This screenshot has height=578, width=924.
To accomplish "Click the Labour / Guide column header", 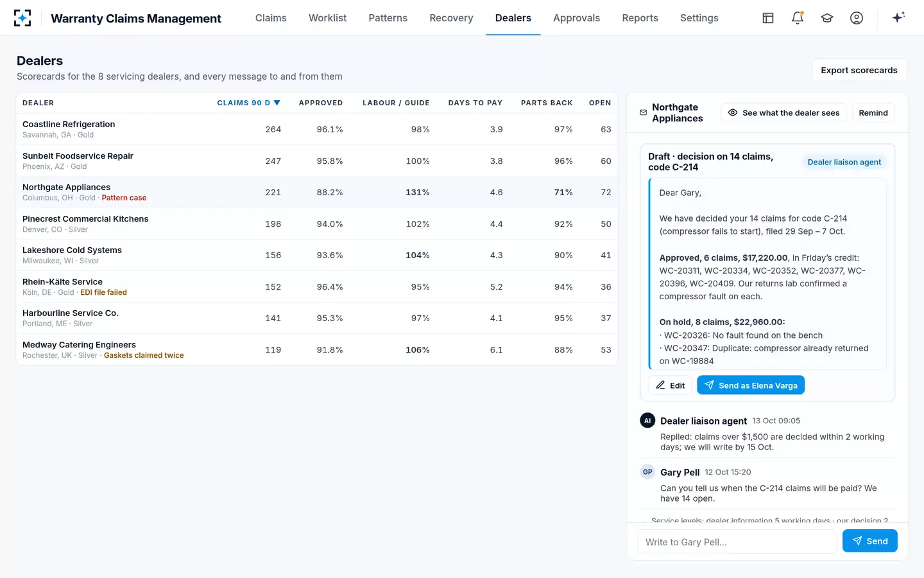I will coord(396,103).
